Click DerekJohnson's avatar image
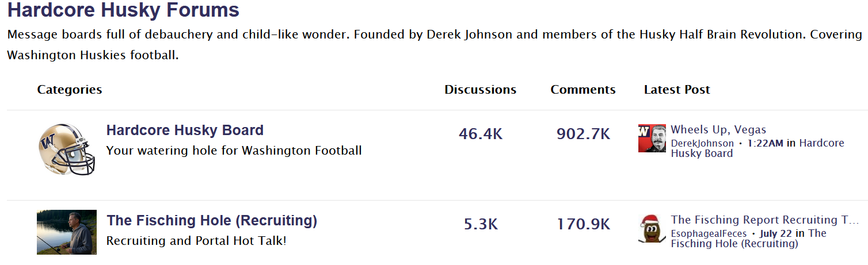The height and width of the screenshot is (265, 868). click(652, 138)
